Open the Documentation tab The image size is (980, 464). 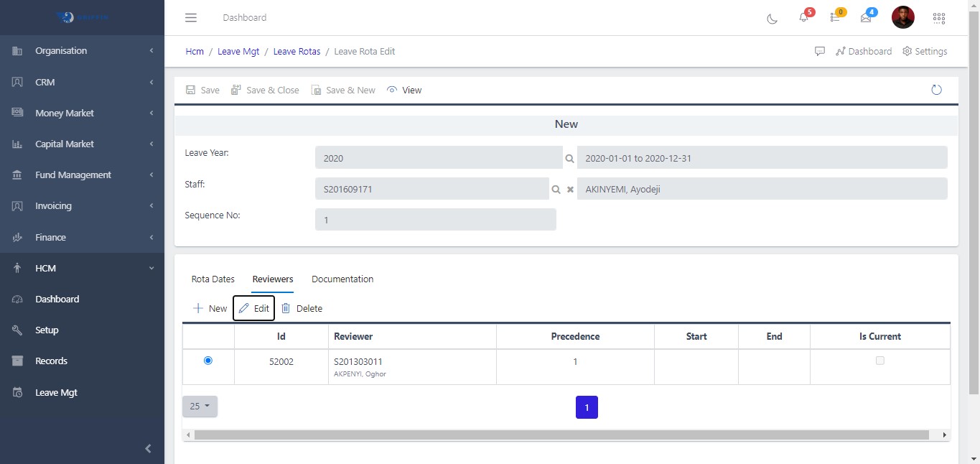click(x=342, y=279)
